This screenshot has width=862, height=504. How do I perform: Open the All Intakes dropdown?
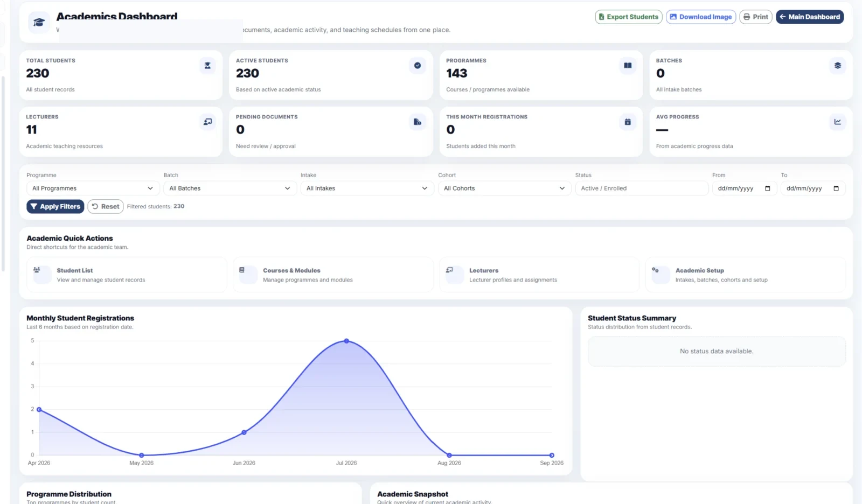pyautogui.click(x=367, y=188)
